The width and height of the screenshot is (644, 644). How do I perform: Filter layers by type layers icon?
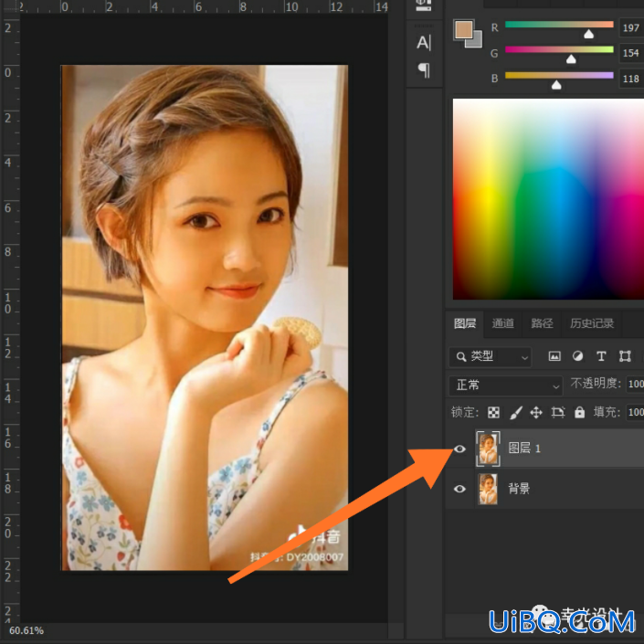tap(601, 356)
